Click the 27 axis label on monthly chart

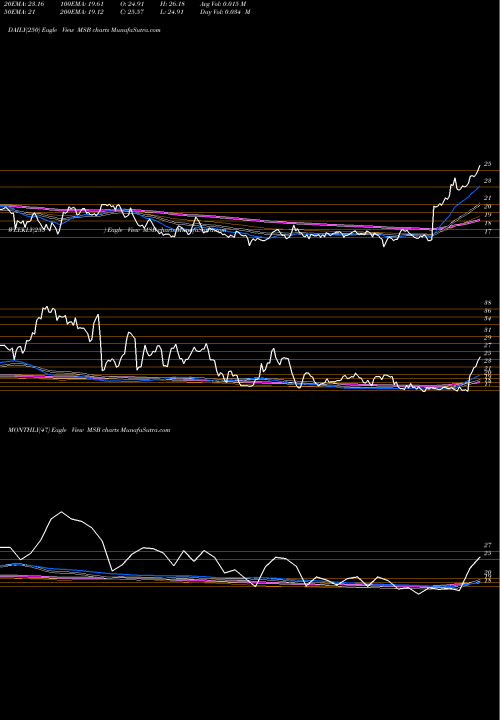point(488,546)
